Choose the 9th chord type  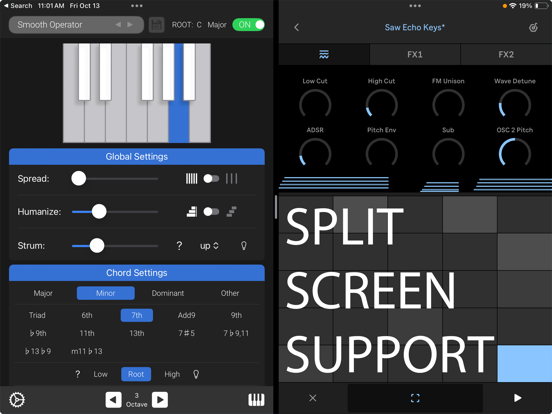(x=236, y=315)
